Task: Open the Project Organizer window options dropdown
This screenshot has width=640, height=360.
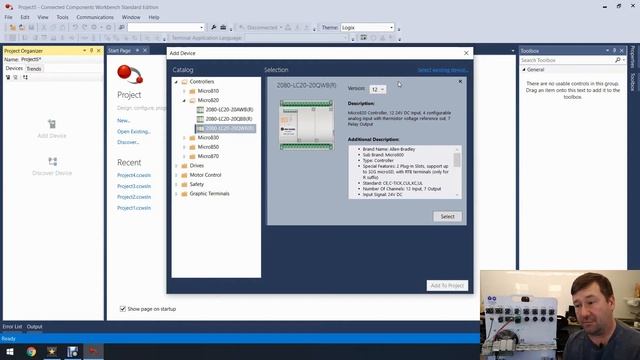Action: 84,51
